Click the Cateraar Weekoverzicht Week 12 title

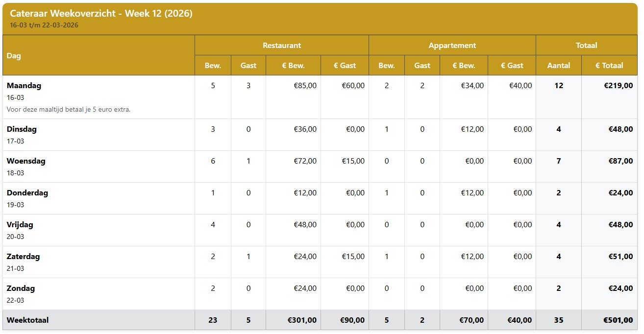click(x=101, y=14)
